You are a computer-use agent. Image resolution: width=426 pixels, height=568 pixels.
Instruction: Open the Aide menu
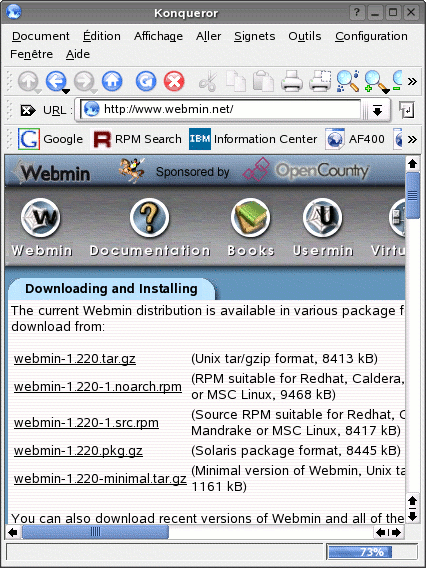78,54
